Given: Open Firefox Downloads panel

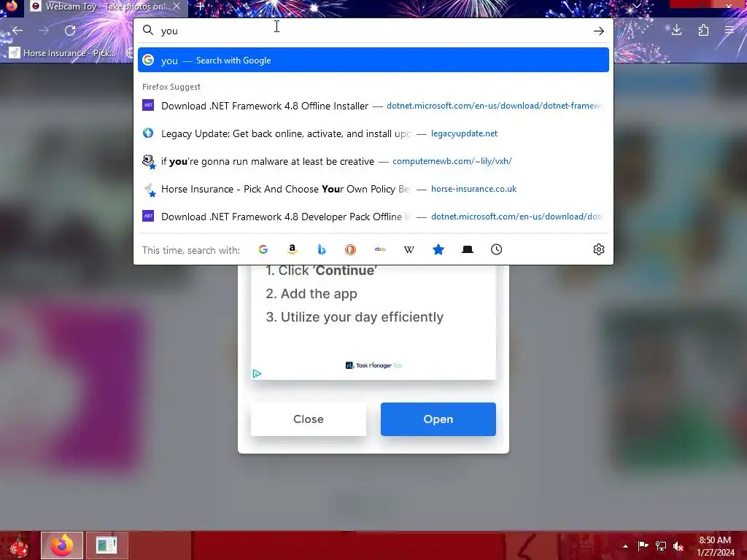Looking at the screenshot, I should click(x=676, y=31).
